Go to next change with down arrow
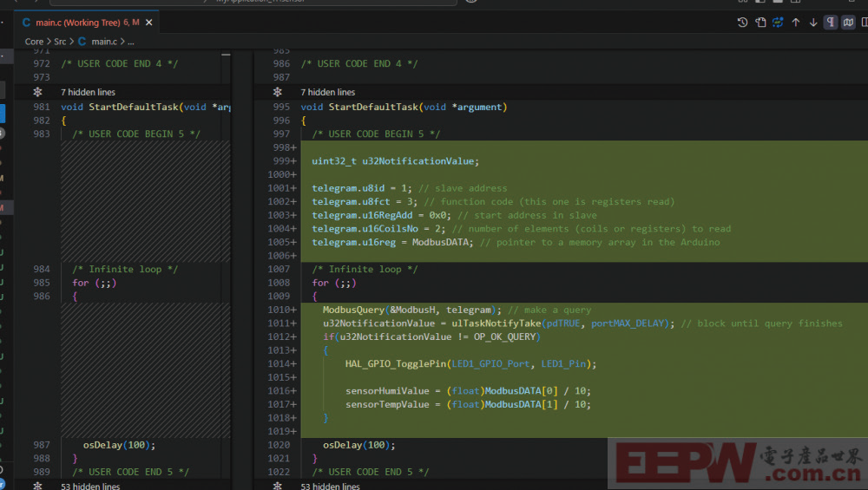Screen dimensions: 868x490 (x=813, y=23)
